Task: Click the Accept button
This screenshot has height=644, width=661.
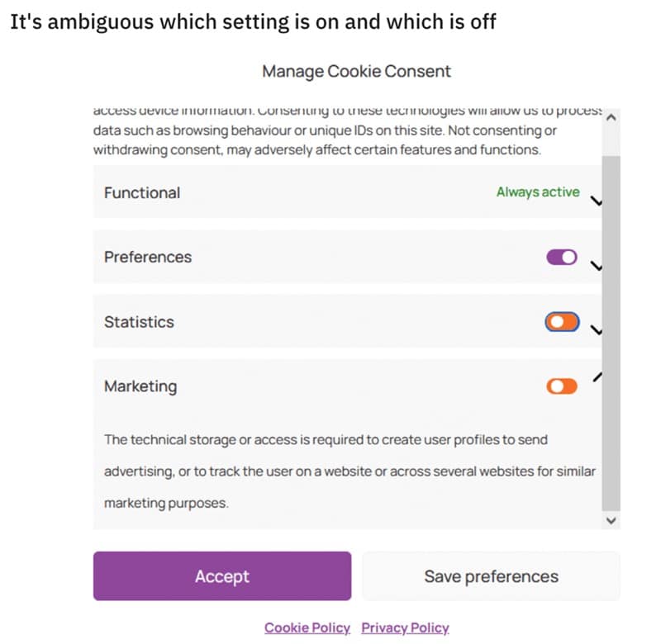Action: point(221,576)
